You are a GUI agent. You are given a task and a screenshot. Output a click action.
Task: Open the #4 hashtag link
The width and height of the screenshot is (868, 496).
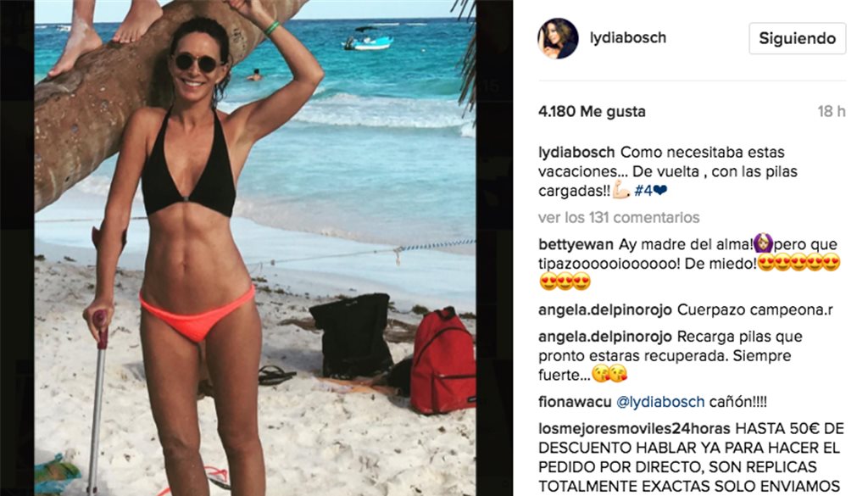coord(643,191)
